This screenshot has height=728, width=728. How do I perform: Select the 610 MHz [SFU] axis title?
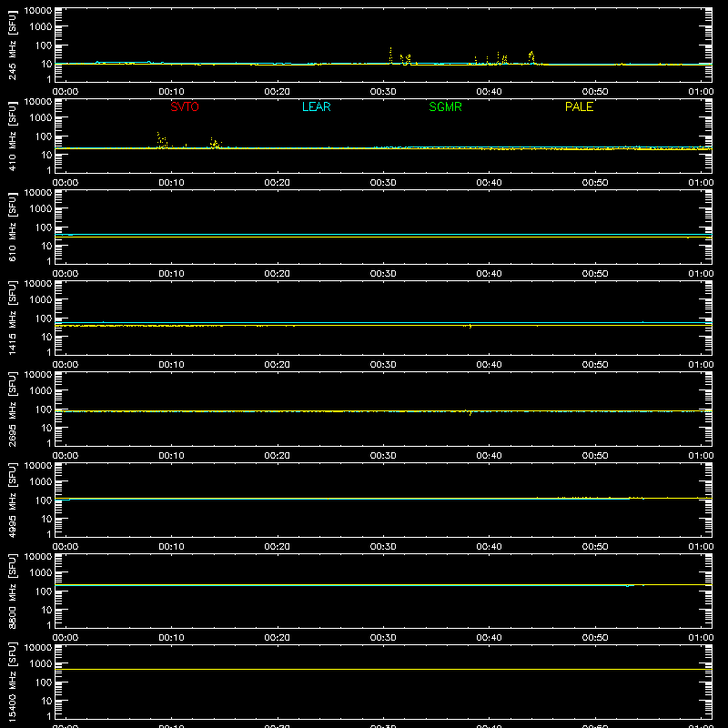click(x=13, y=227)
